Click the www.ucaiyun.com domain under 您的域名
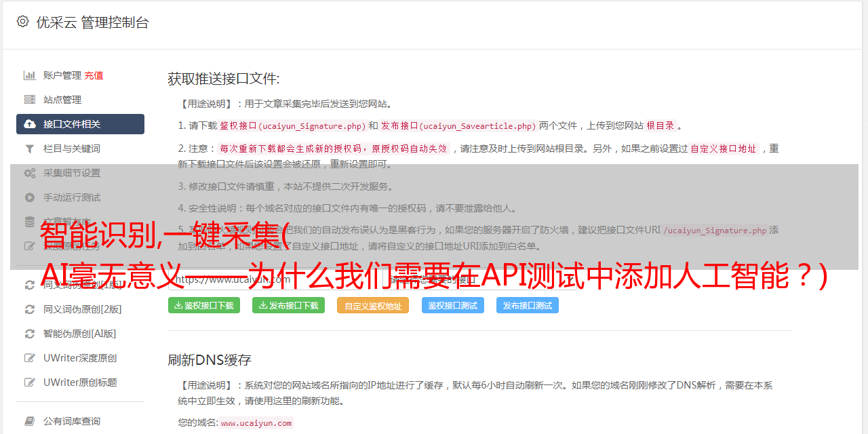The height and width of the screenshot is (434, 868). pos(256,422)
